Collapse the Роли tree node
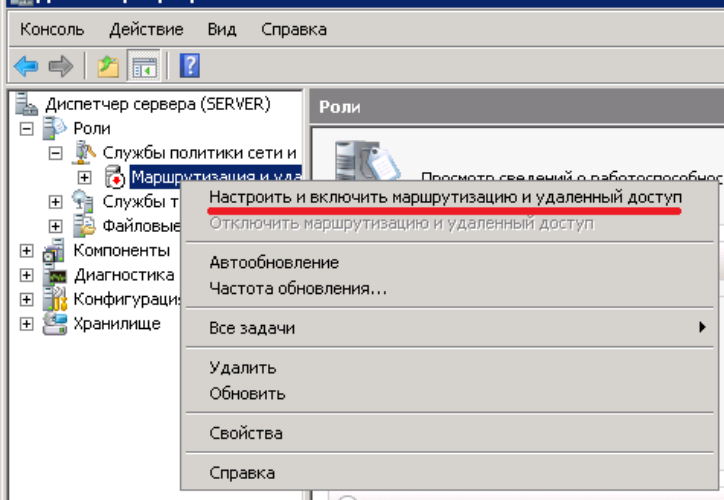The height and width of the screenshot is (500, 724). click(27, 129)
